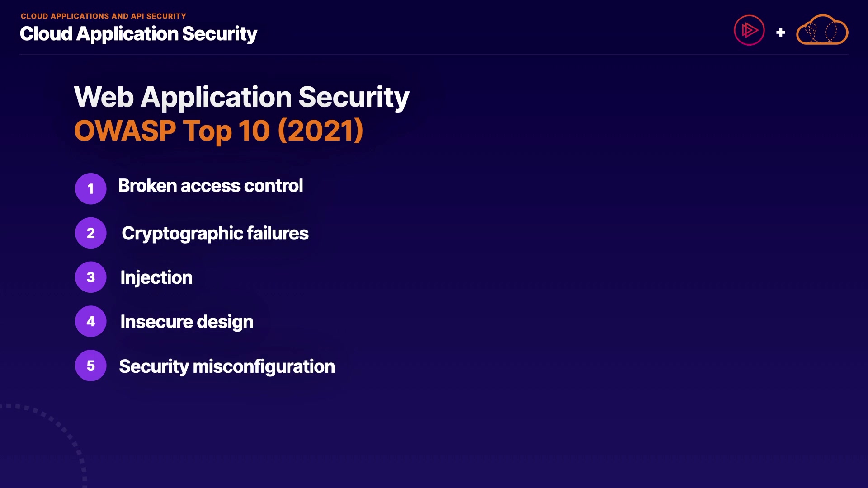This screenshot has width=868, height=488.
Task: Click the purple number 1 circle
Action: 91,188
